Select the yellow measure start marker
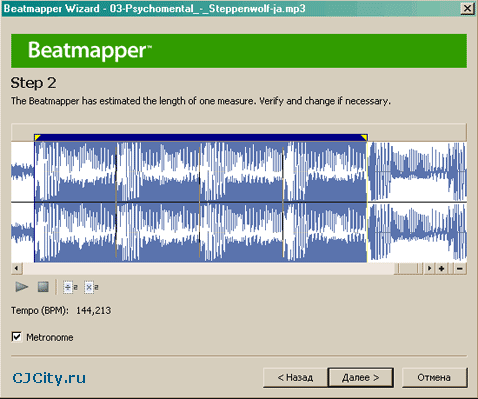The width and height of the screenshot is (478, 399). tap(37, 137)
